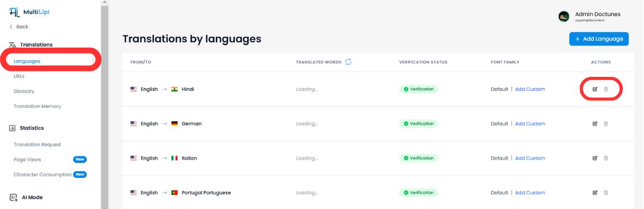644x209 pixels.
Task: Select the German language name
Action: click(x=192, y=124)
